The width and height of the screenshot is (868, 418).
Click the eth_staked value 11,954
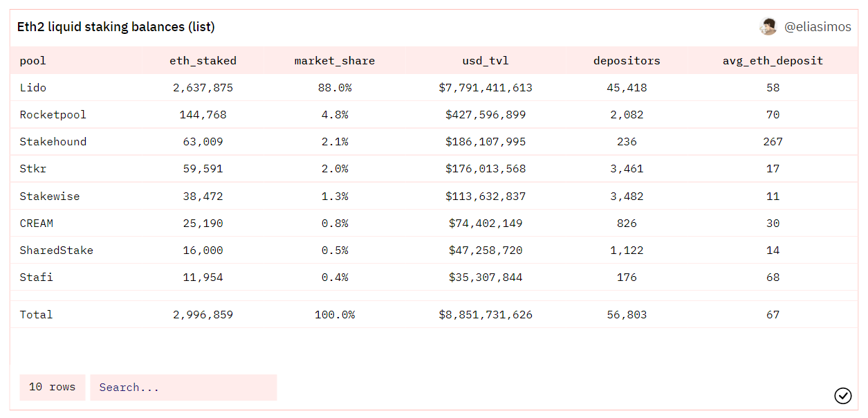tap(203, 278)
